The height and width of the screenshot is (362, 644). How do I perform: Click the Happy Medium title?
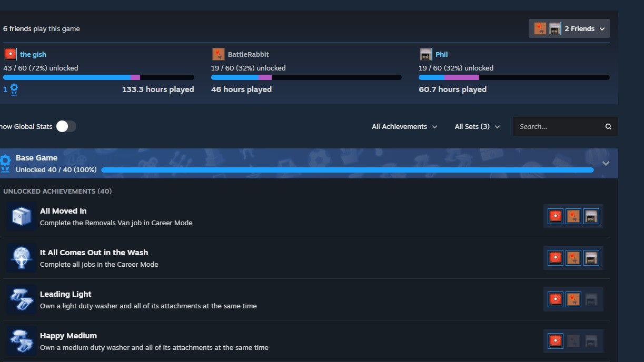[x=68, y=336]
